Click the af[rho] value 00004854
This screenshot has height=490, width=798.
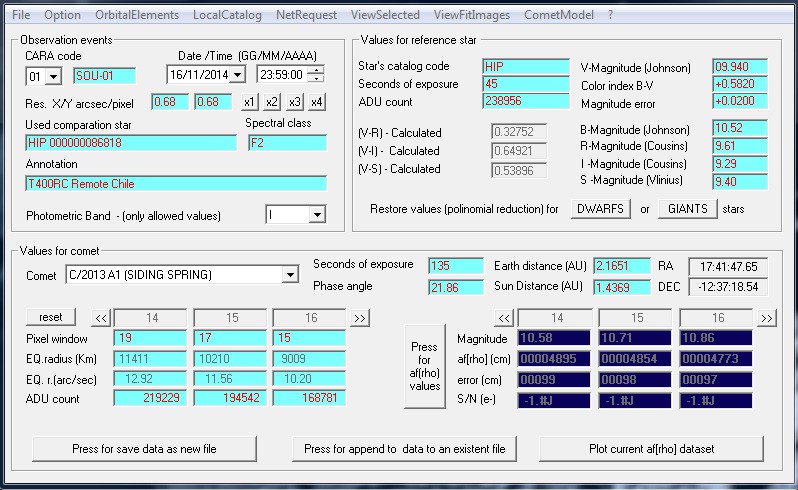point(635,359)
